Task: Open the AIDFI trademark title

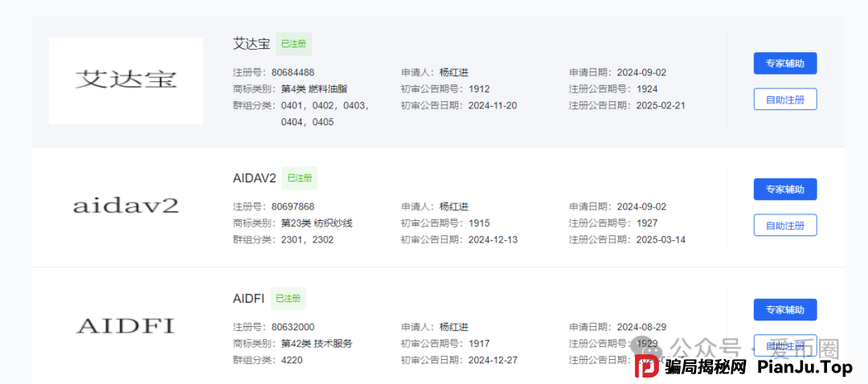Action: (248, 299)
